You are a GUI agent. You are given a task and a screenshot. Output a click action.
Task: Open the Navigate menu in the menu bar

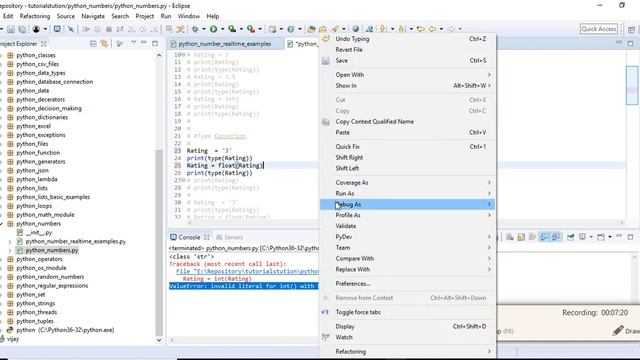tap(93, 16)
